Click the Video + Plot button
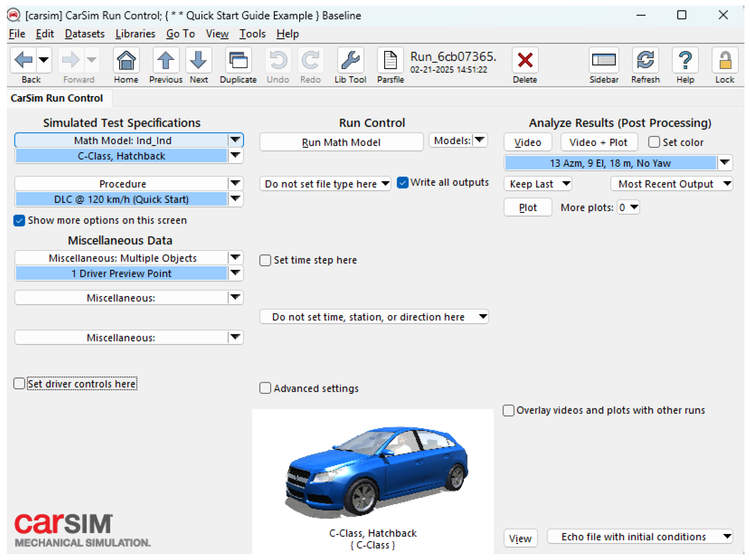 (598, 142)
